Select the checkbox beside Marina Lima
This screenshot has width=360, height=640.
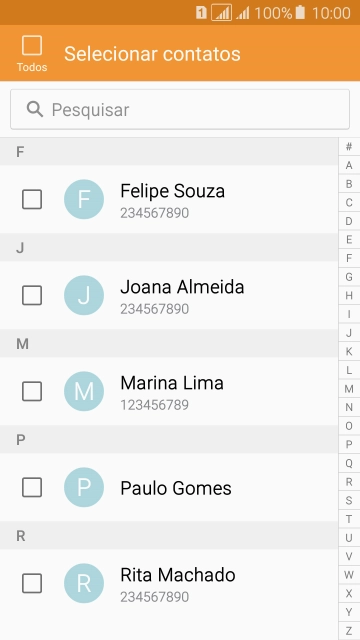(x=32, y=391)
